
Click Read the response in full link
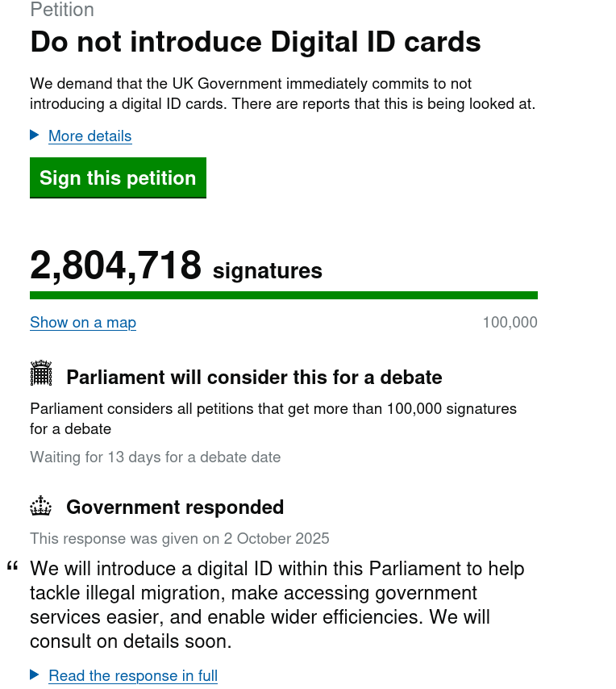133,675
